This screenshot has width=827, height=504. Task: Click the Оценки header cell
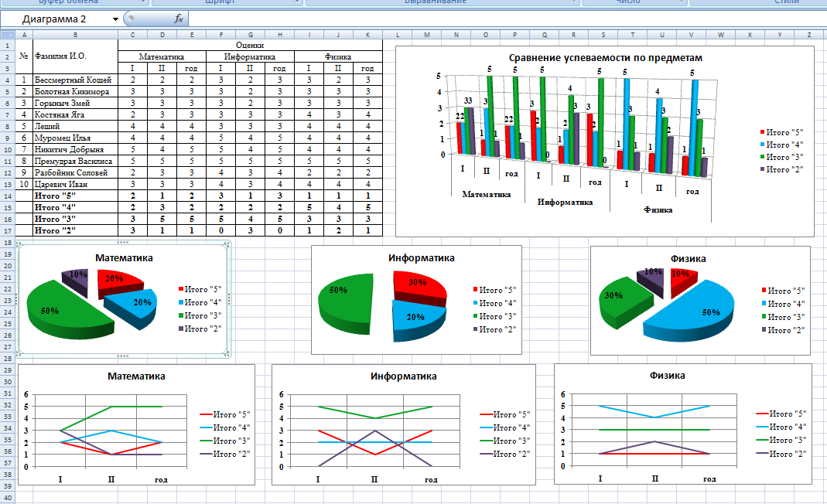250,46
